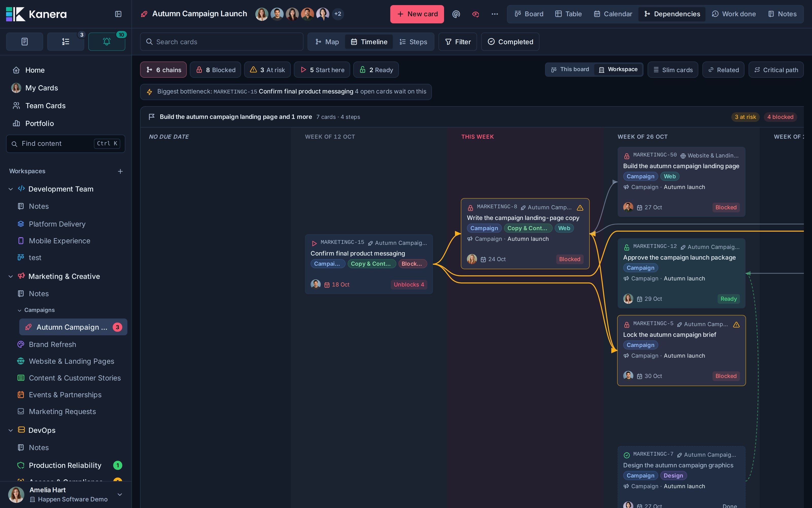
Task: Click the flag icon beside Build the autumn campaign
Action: pyautogui.click(x=152, y=117)
